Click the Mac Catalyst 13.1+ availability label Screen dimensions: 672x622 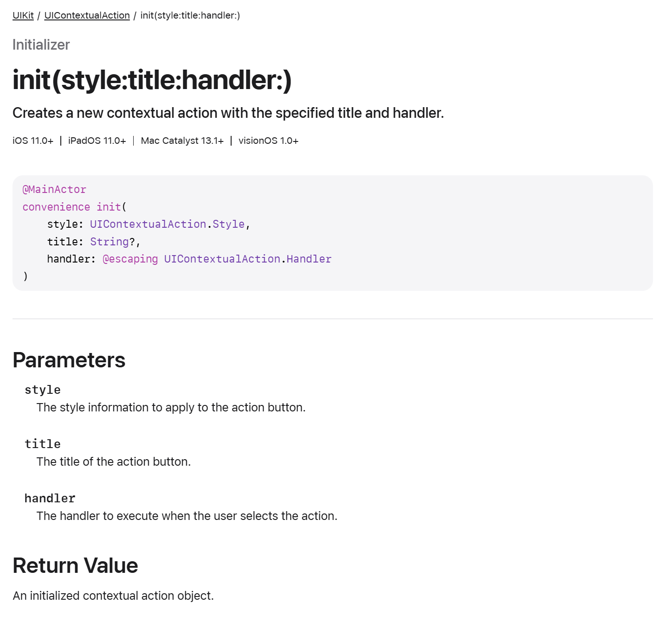tap(182, 141)
